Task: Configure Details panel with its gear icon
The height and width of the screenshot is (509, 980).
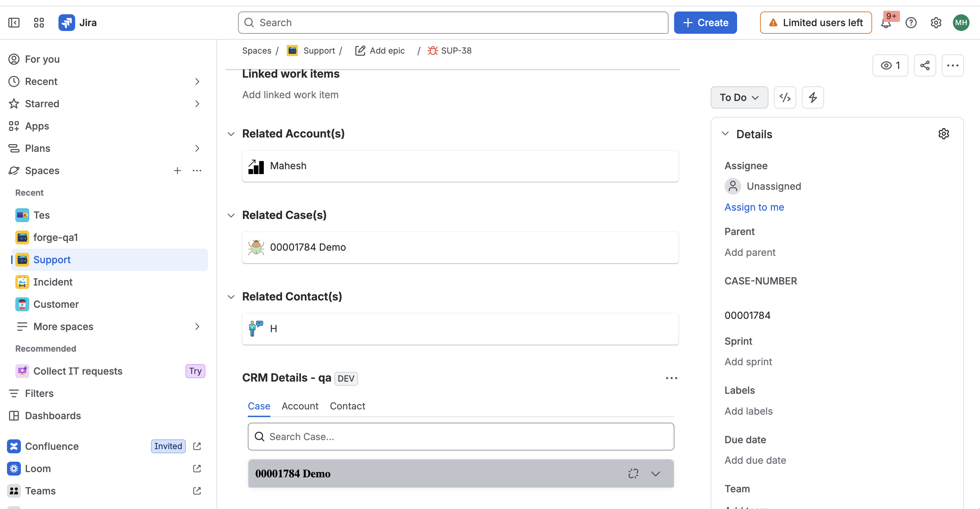Action: (x=943, y=134)
